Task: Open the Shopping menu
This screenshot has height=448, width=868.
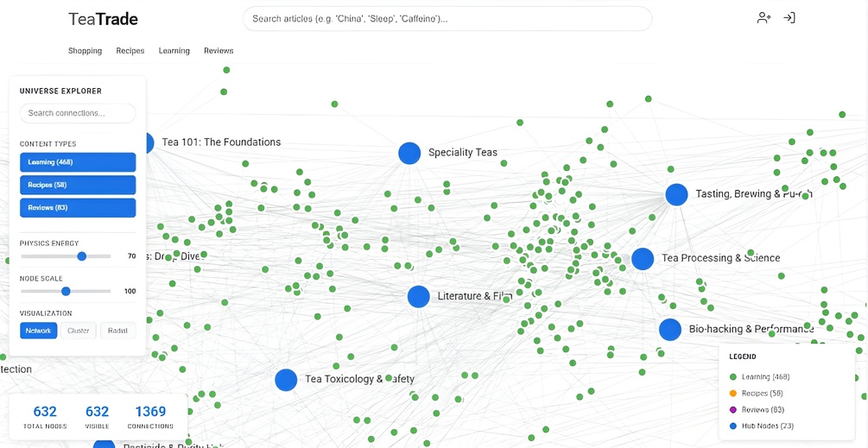Action: click(85, 51)
